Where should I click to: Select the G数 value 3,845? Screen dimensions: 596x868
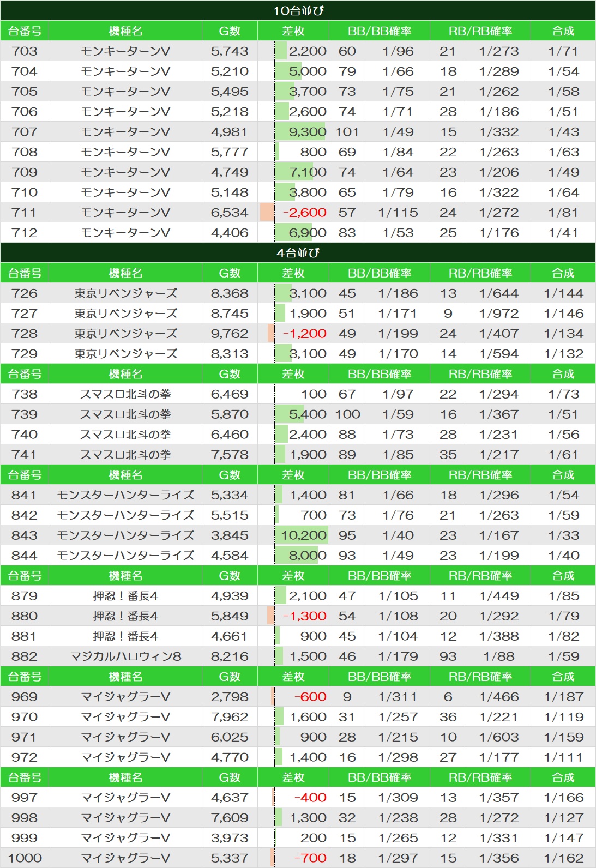[x=230, y=535]
